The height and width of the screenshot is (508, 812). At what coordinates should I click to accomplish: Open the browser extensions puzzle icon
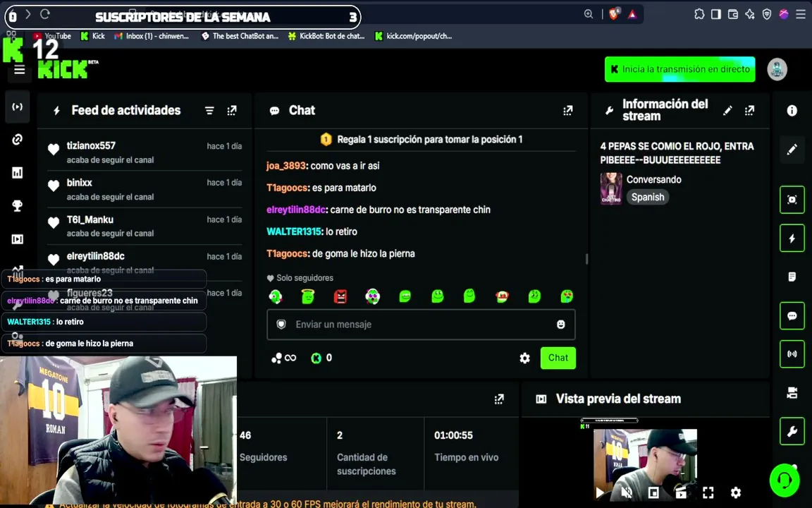pyautogui.click(x=699, y=14)
